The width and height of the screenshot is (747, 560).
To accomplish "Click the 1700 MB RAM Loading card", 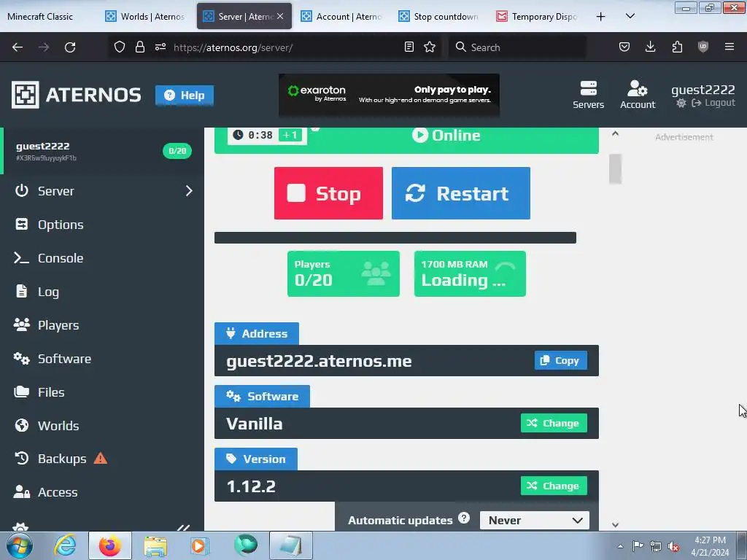I will [470, 274].
